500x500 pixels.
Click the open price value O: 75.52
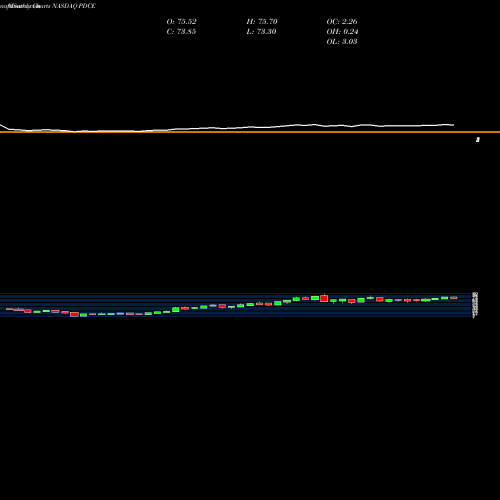(181, 22)
